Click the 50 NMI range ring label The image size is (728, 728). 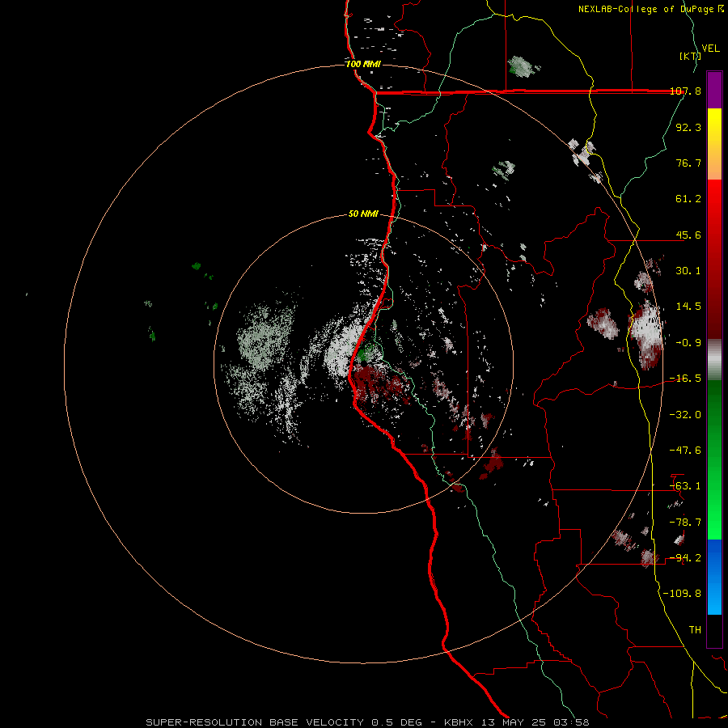point(363,214)
